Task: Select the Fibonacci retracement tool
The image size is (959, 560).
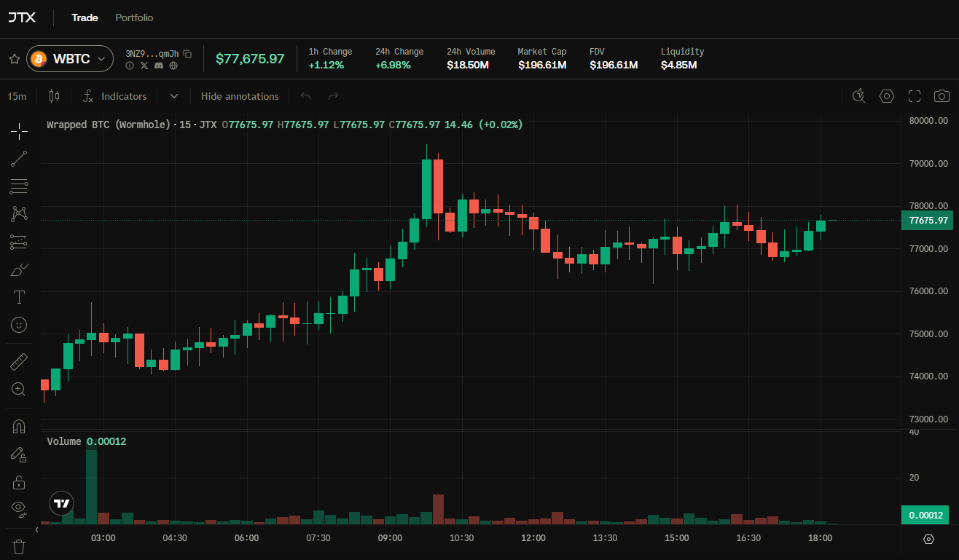Action: point(19,186)
